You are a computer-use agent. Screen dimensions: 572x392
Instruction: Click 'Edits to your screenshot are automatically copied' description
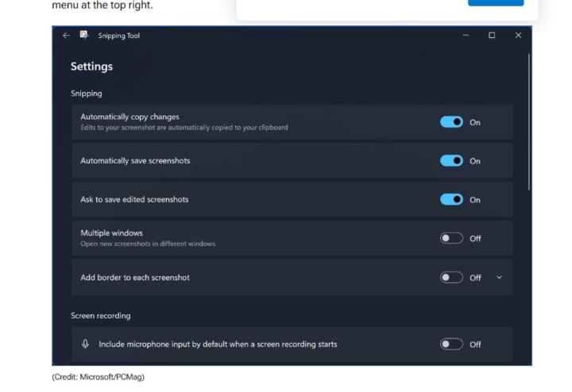184,128
